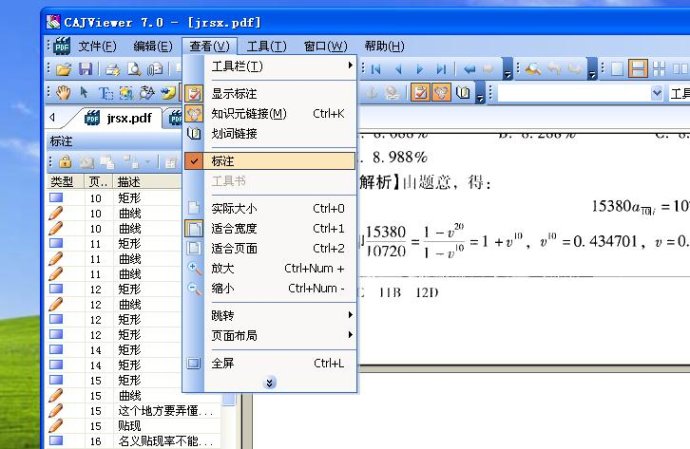This screenshot has height=449, width=690.
Task: Toggle knowledge link heart toolbar button
Action: pos(441,92)
